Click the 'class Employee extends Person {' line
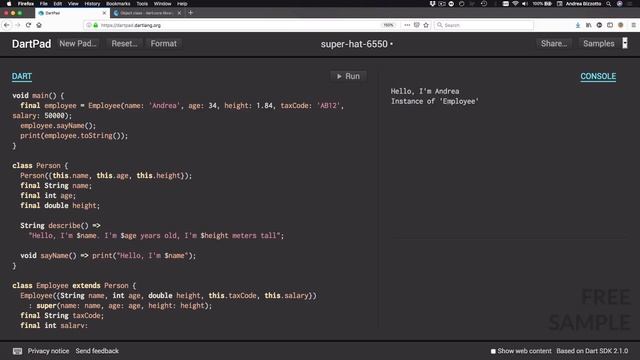This screenshot has height=360, width=640. pos(74,286)
